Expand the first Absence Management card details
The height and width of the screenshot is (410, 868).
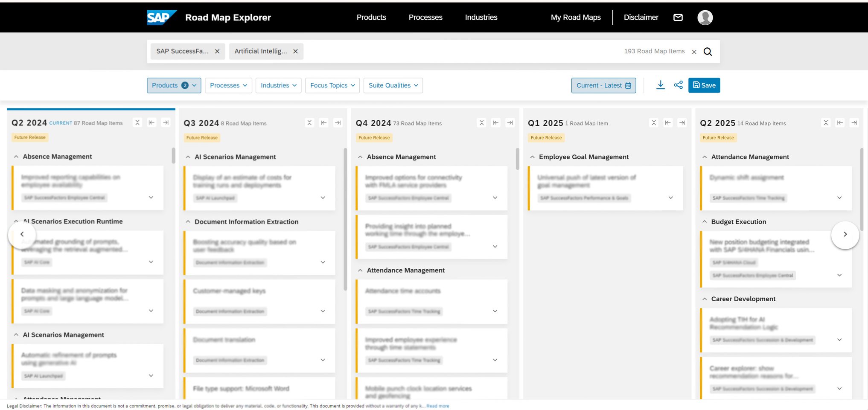[151, 198]
